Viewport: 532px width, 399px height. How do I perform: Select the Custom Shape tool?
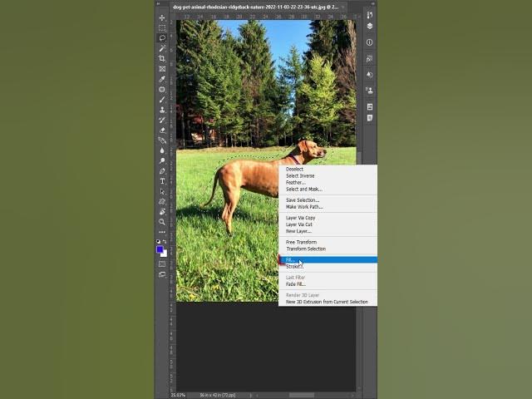162,201
